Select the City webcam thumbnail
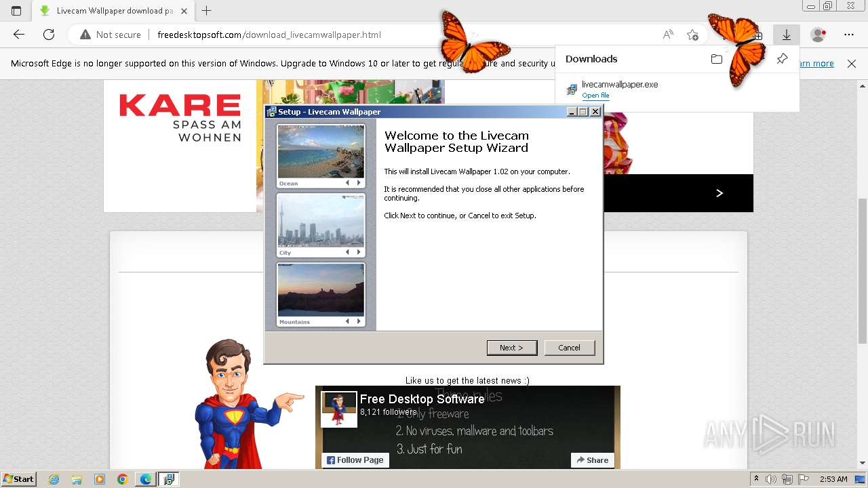 321,221
